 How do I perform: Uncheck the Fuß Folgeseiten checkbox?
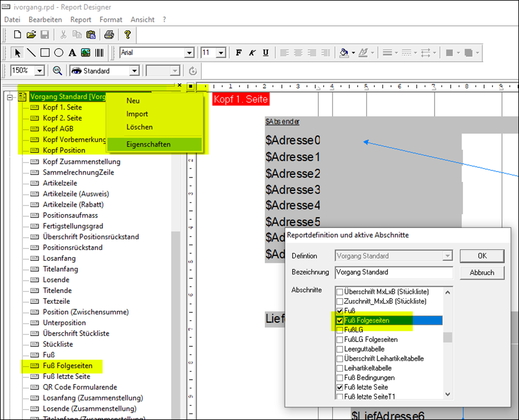[x=339, y=321]
